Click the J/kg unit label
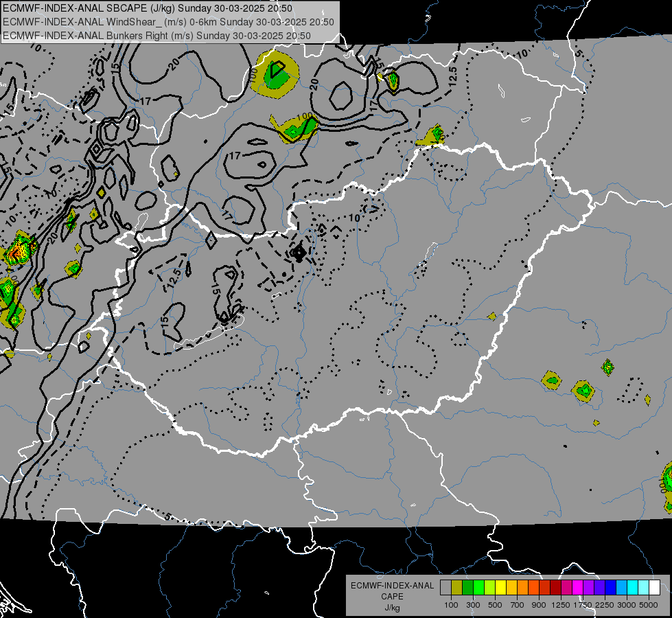Screen dimensions: 672x618 392,608
